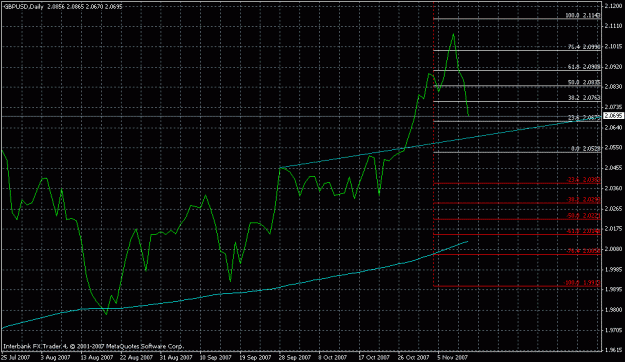Screen dimensions: 625x362
Task: Click the 5 Nov 2007 date label
Action: [x=452, y=357]
